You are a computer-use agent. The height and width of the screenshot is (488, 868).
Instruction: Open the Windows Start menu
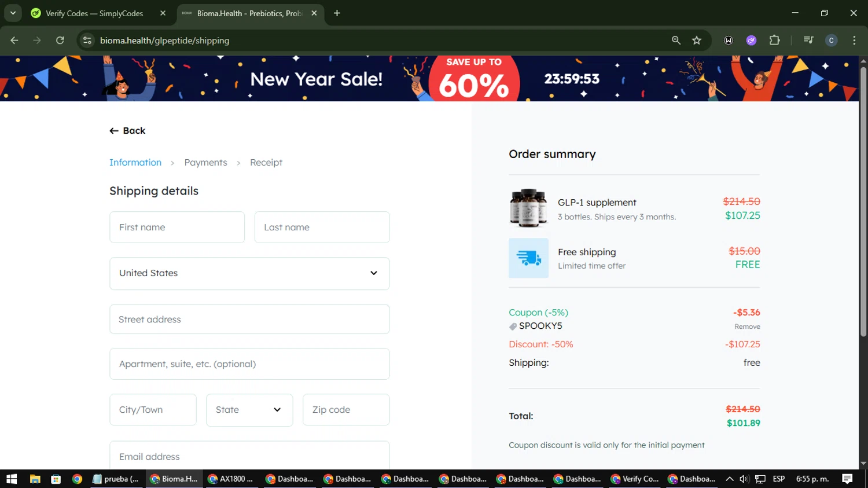[12, 479]
